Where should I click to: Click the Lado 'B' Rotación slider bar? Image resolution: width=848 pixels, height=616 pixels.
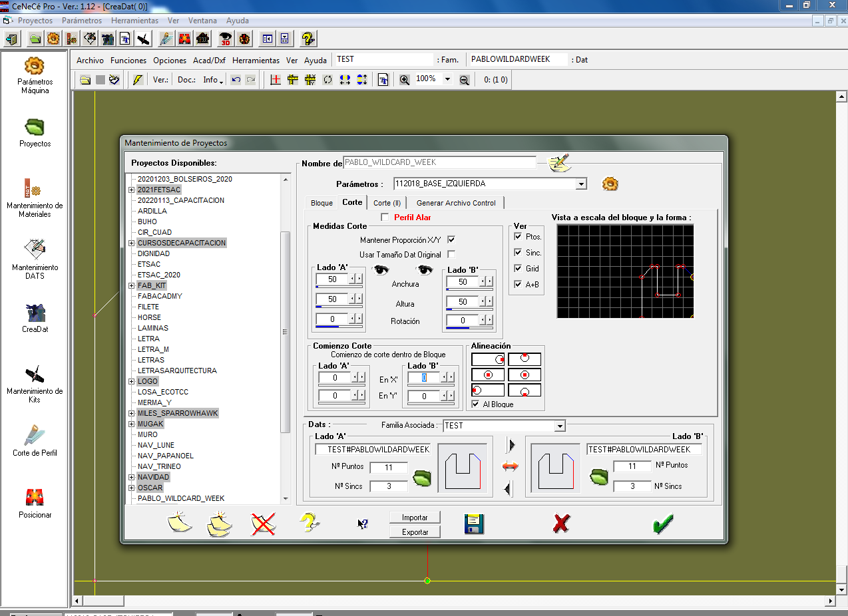click(x=469, y=327)
